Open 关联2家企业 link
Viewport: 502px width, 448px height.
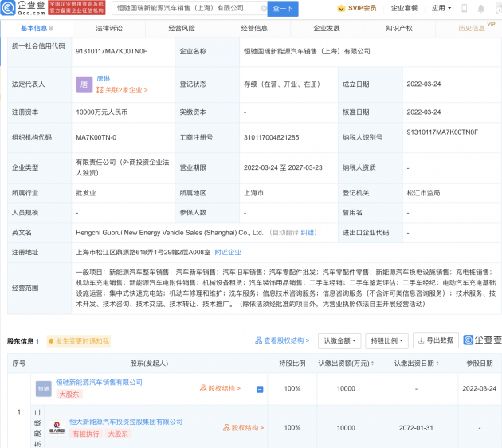point(122,90)
